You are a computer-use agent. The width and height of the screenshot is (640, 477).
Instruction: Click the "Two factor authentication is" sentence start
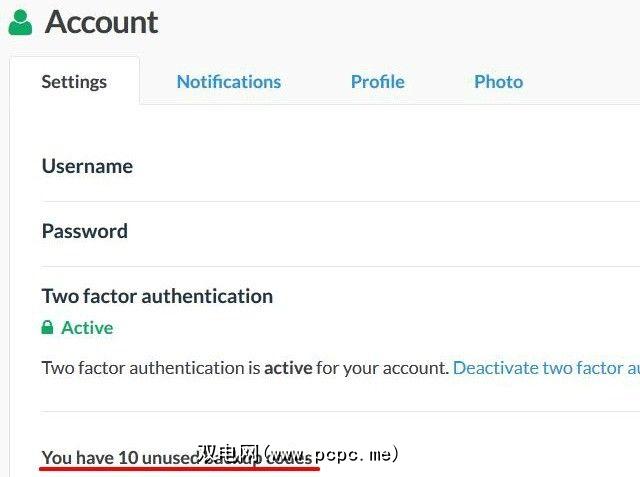(150, 368)
